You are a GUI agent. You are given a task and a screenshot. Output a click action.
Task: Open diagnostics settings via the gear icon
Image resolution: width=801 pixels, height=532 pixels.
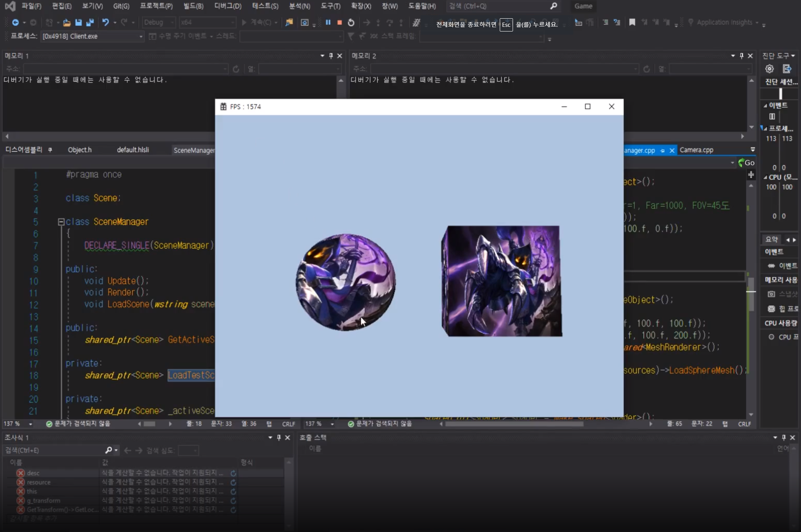pyautogui.click(x=769, y=69)
